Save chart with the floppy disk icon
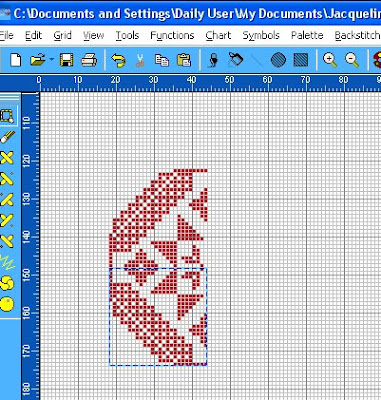 point(66,60)
